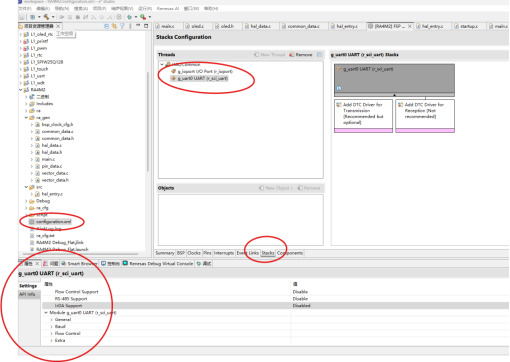Switch to startup.c editor tab
The height and width of the screenshot is (362, 510).
click(x=468, y=26)
